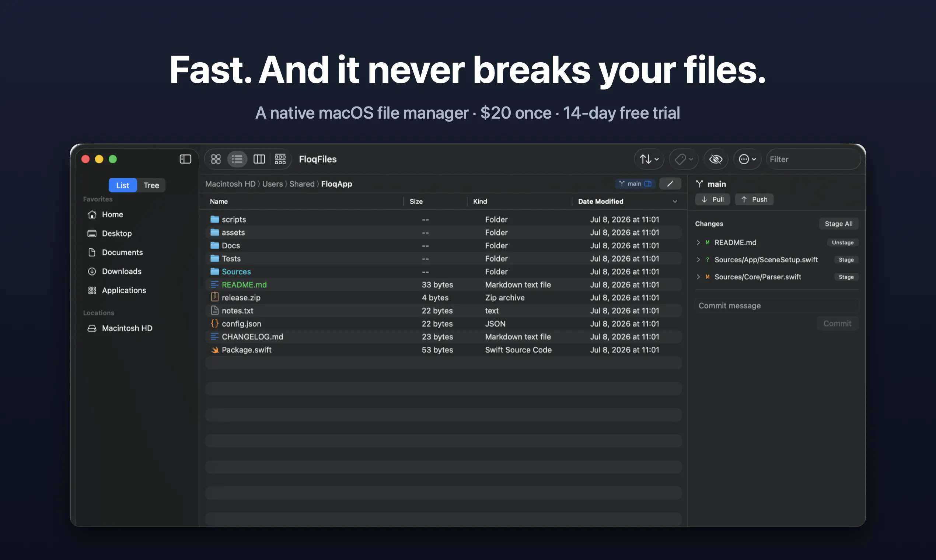
Task: Sort by Kind column header
Action: pos(480,202)
